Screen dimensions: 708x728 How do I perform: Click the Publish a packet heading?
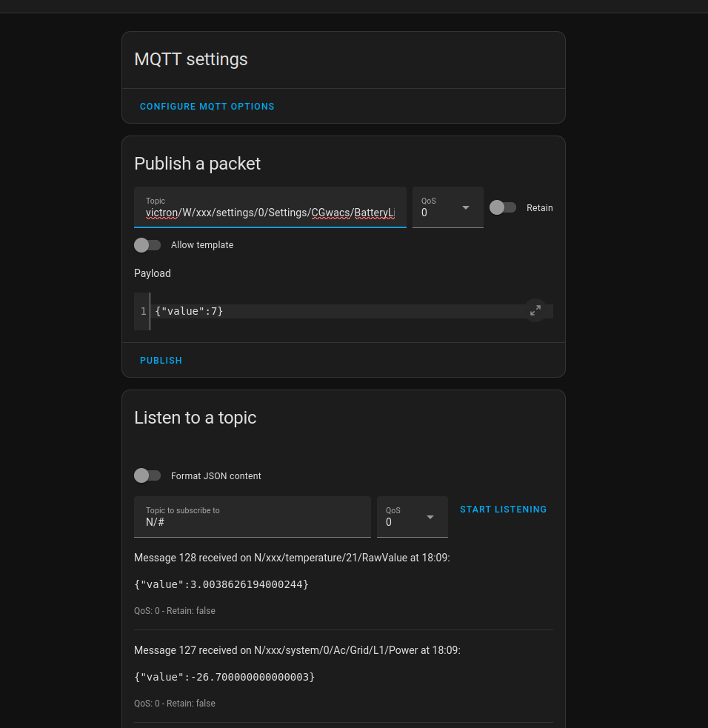pos(197,164)
